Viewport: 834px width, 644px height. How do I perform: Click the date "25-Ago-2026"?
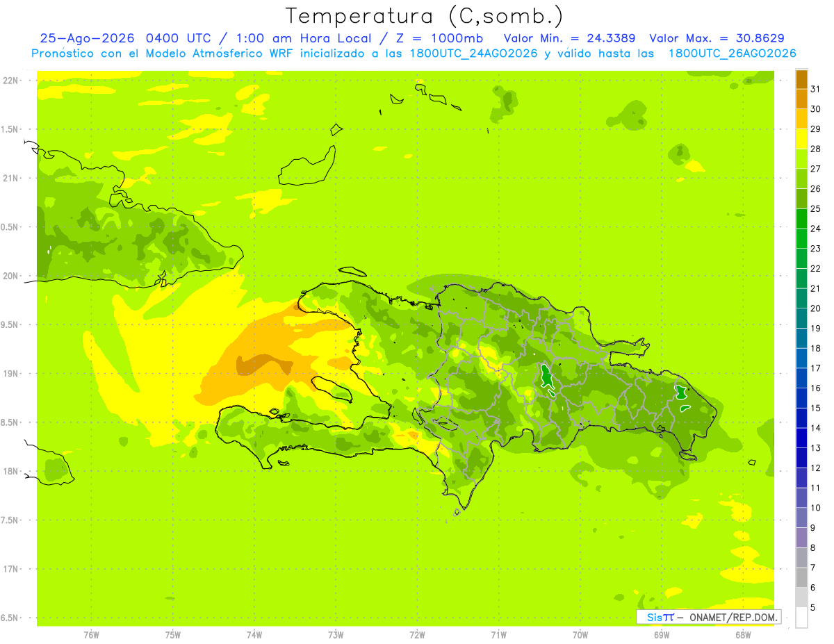pos(88,38)
